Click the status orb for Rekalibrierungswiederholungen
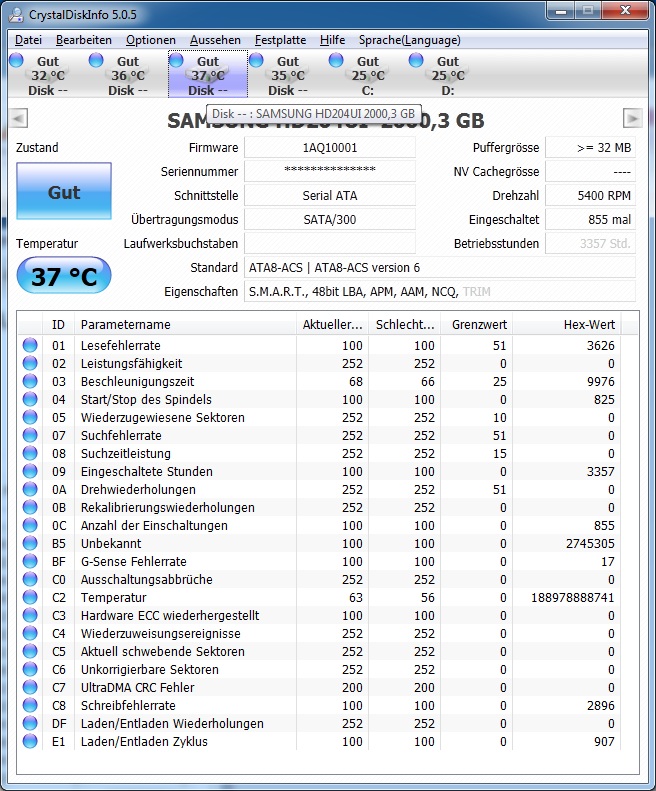Screen dimensions: 656x791 coord(30,507)
